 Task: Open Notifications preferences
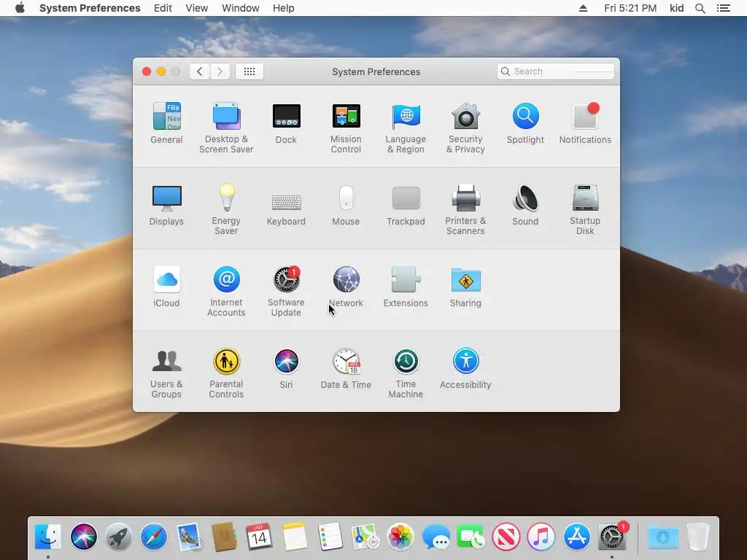(585, 122)
